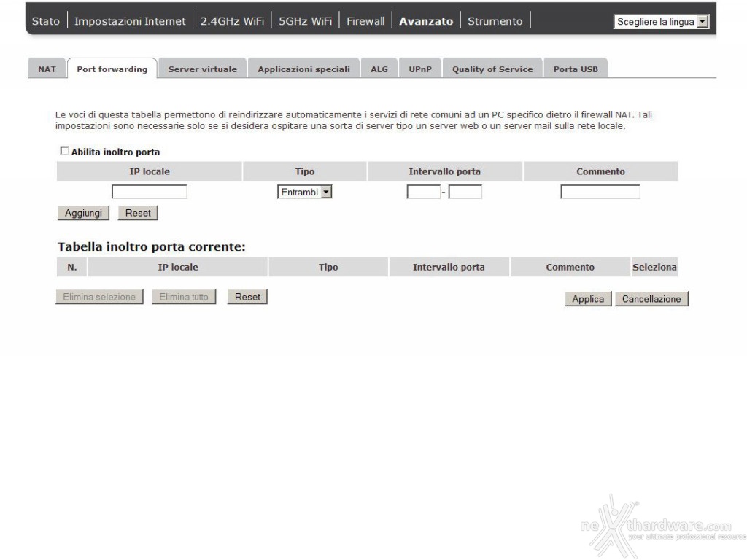Open the Firewall menu
Image resolution: width=747 pixels, height=560 pixels.
tap(365, 21)
